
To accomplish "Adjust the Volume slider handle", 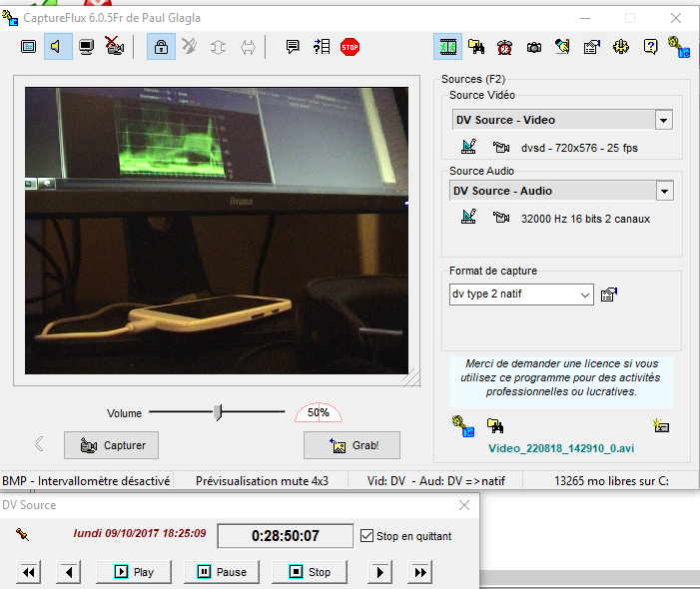I will point(218,412).
